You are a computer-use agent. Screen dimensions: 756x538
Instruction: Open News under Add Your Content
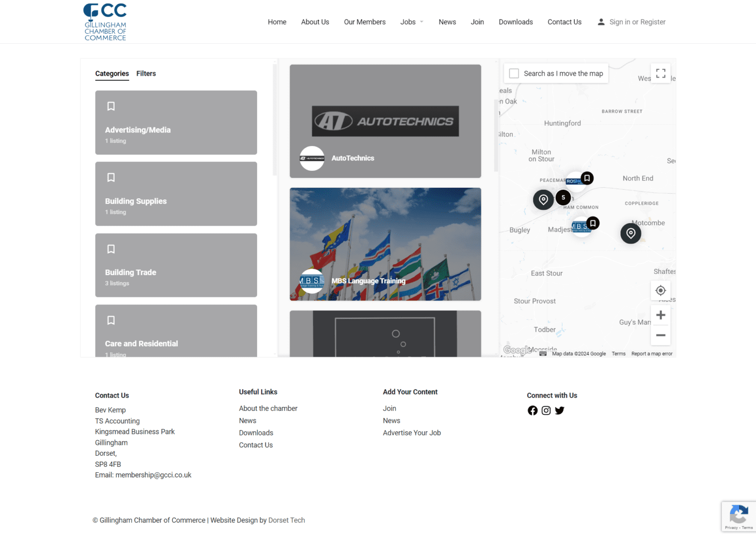tap(392, 421)
